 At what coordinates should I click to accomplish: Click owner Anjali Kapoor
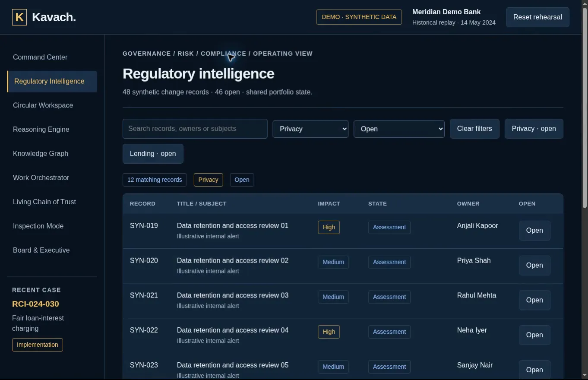(477, 225)
